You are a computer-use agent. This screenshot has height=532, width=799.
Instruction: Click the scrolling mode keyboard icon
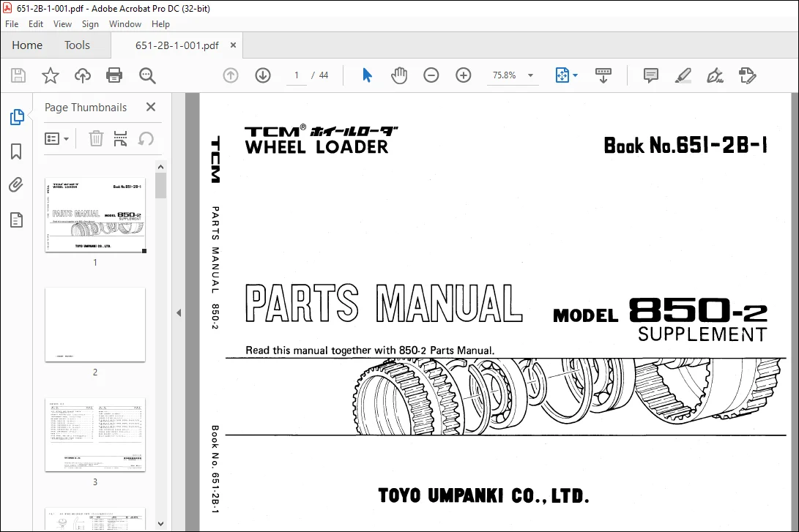point(603,75)
